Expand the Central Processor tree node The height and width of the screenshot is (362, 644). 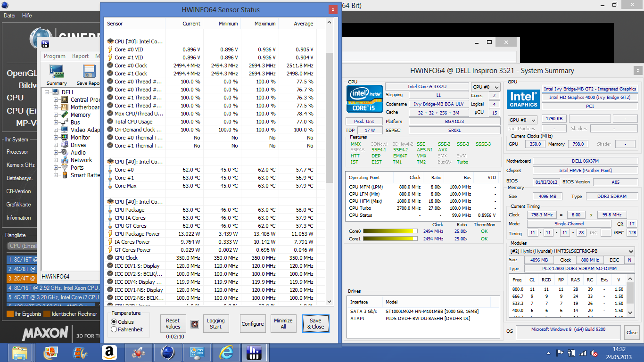pyautogui.click(x=56, y=99)
